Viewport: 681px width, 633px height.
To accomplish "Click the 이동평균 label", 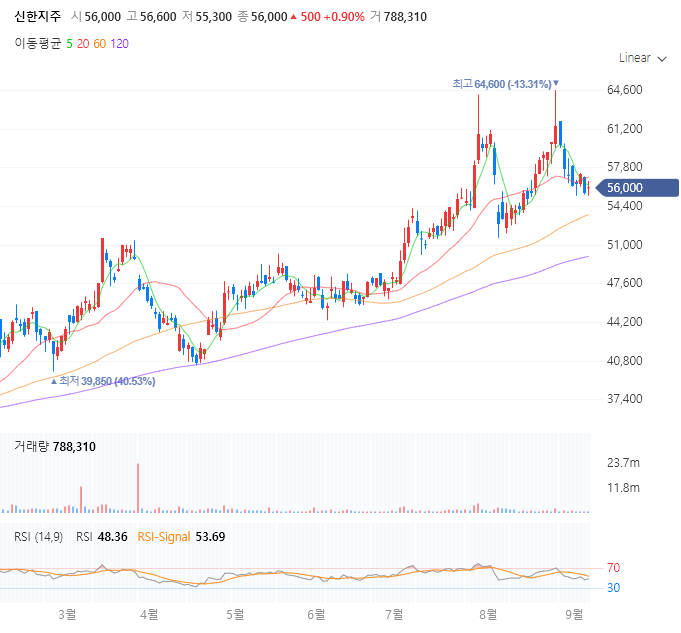I will 38,43.
